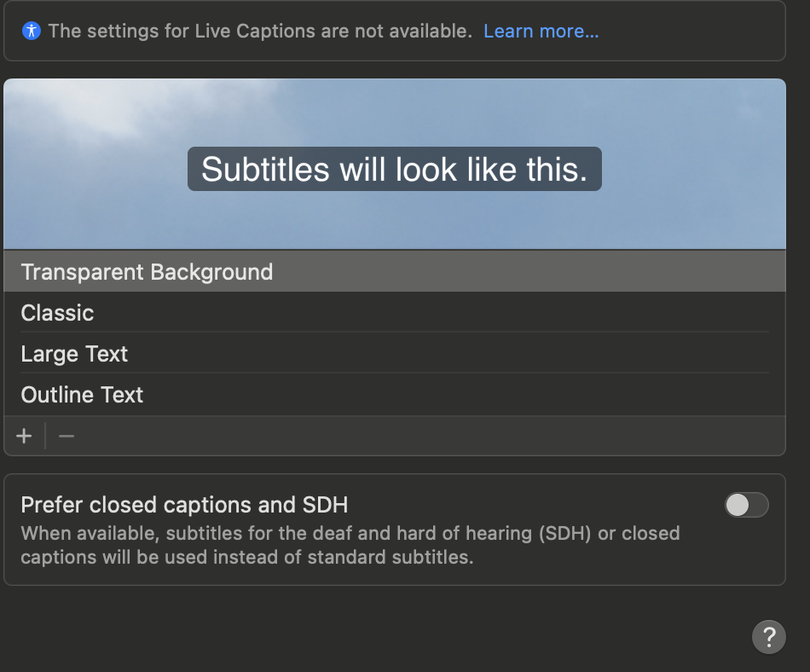Select the Transparent Background style
The width and height of the screenshot is (810, 672).
[147, 272]
